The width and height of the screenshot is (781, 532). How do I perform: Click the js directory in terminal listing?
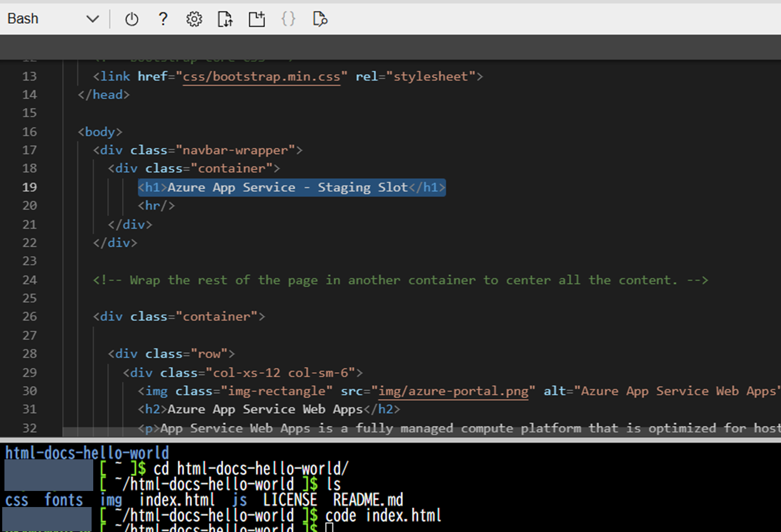click(240, 500)
